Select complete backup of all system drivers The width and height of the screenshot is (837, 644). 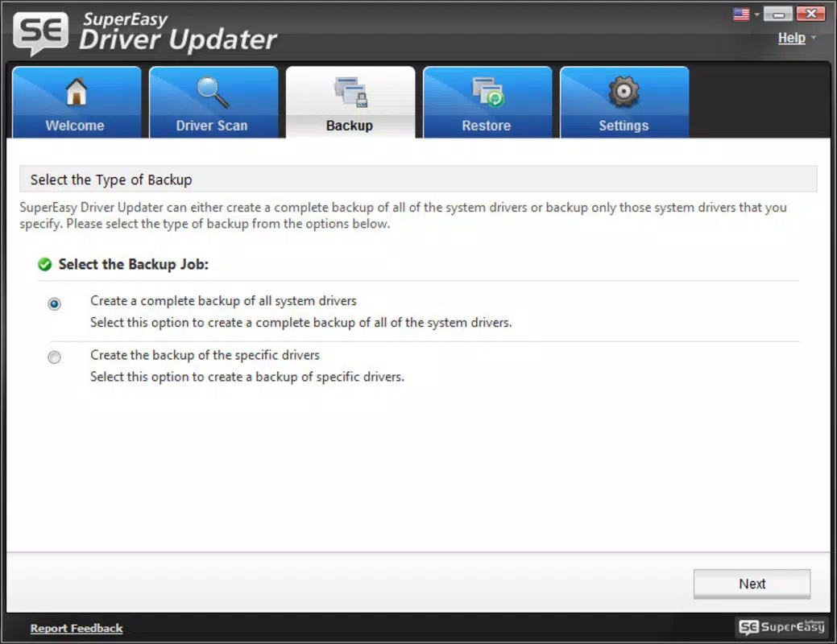coord(55,303)
